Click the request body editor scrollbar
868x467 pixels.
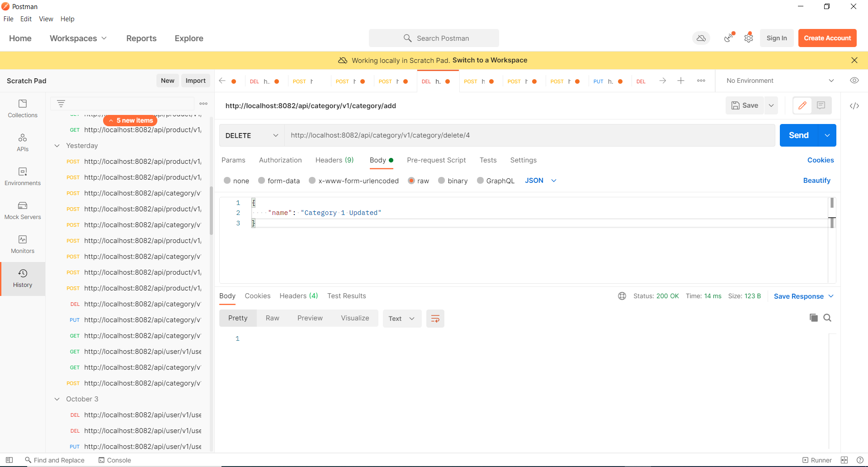pyautogui.click(x=832, y=213)
